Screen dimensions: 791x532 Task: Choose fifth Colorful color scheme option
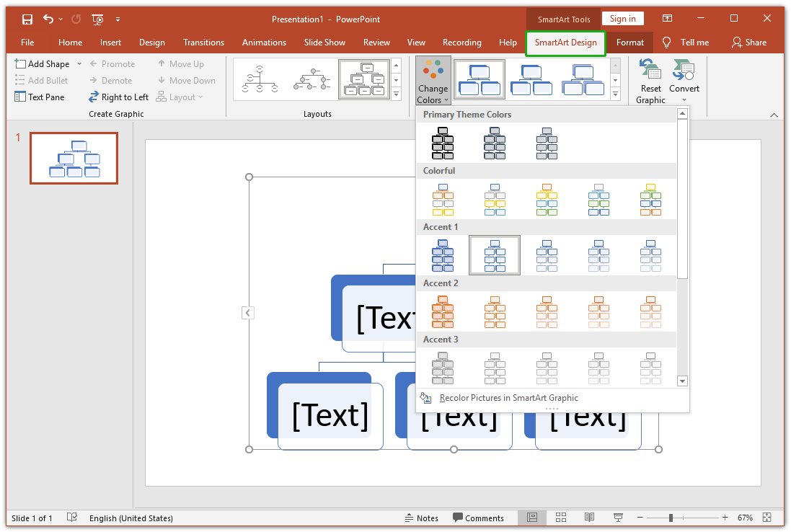tap(651, 200)
